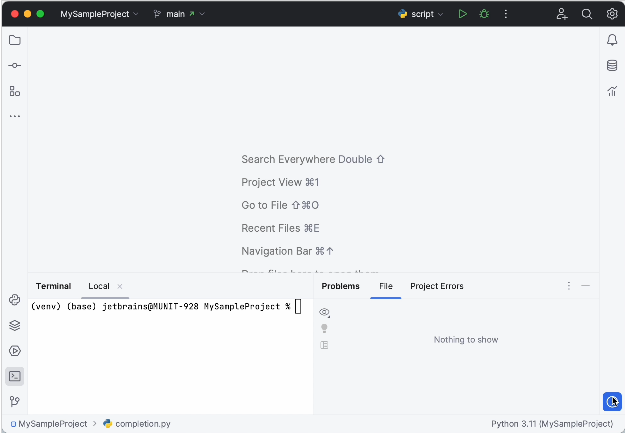The height and width of the screenshot is (433, 625).
Task: Open the Database tool window icon
Action: point(612,65)
